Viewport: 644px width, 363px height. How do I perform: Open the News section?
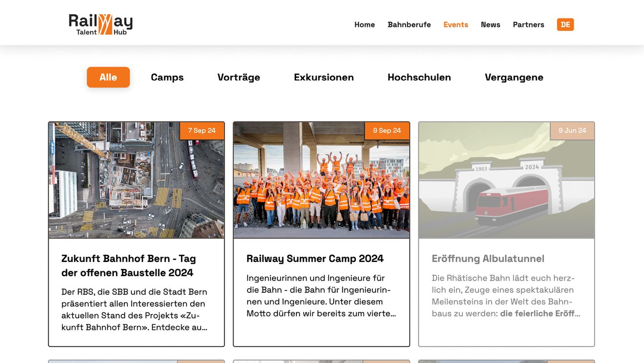[491, 25]
